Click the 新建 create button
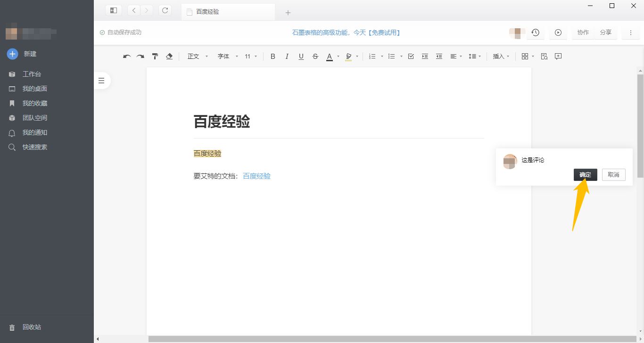This screenshot has width=644, height=343. (22, 54)
